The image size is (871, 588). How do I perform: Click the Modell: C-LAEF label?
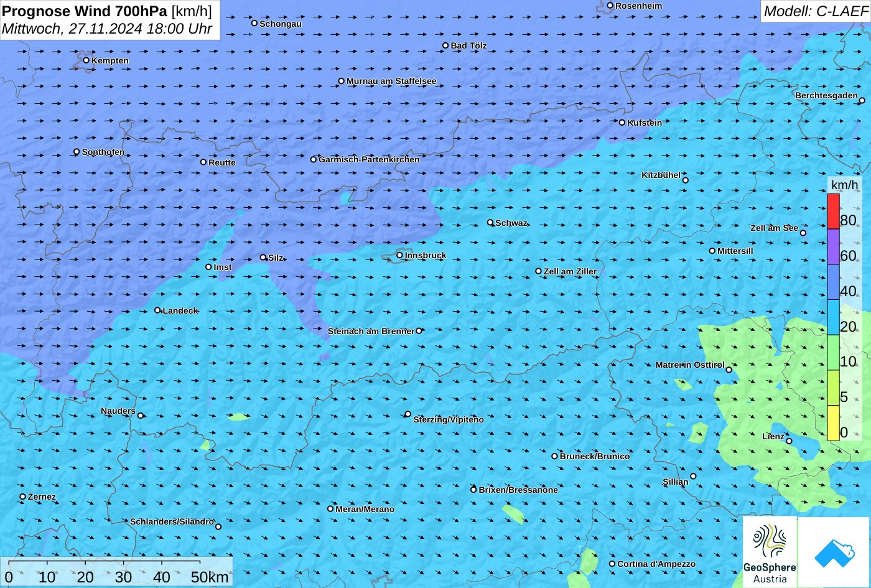point(815,11)
